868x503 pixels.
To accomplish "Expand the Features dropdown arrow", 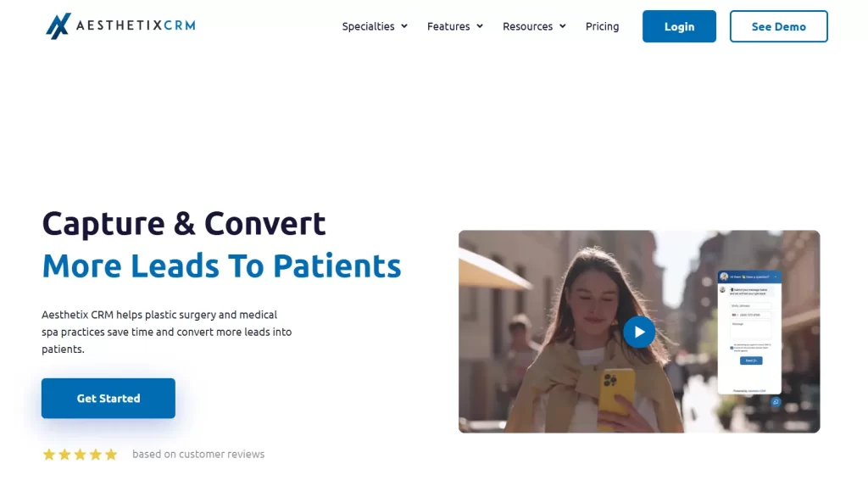I will click(x=480, y=26).
